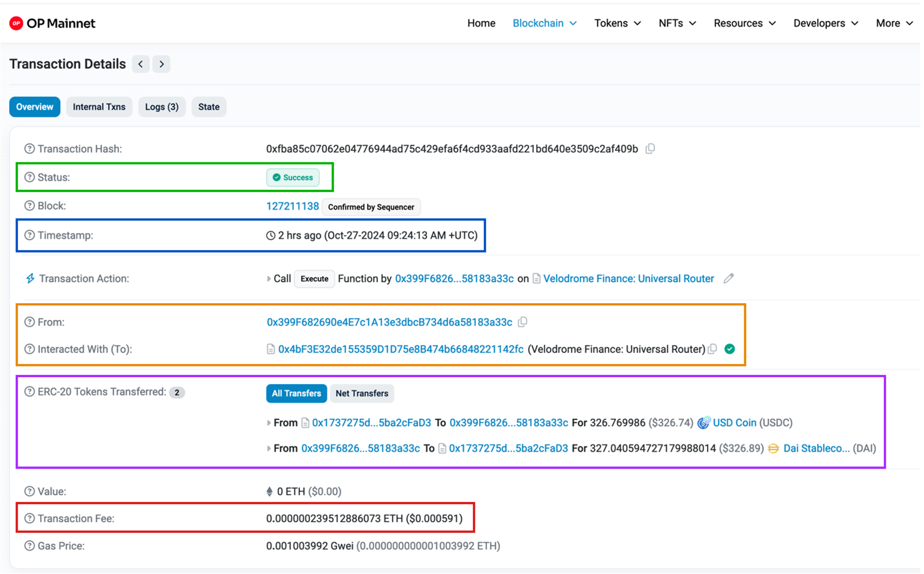Go to the next transaction arrow
Screen dimensions: 924x574
(x=161, y=64)
